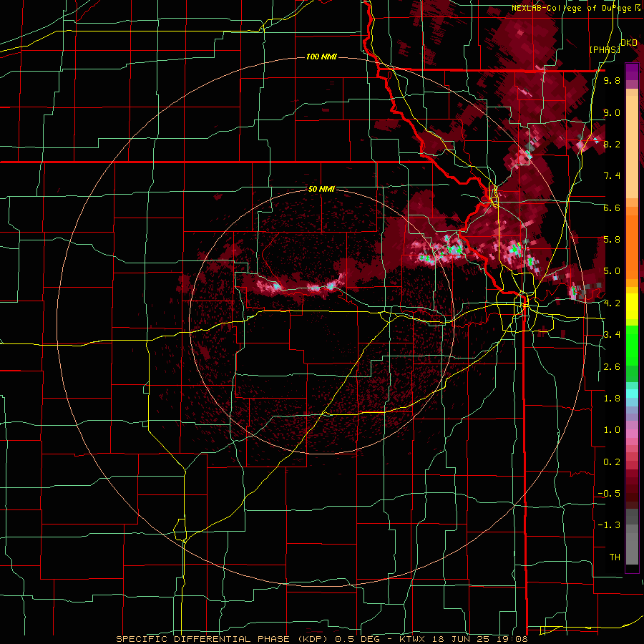This screenshot has height=644, width=644.
Task: Click the 5.8 legend value
Action: point(612,240)
